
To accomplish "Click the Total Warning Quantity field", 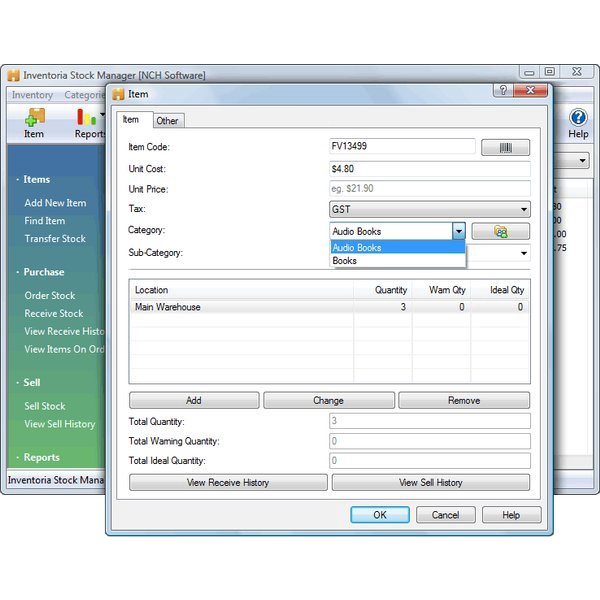I will click(430, 441).
